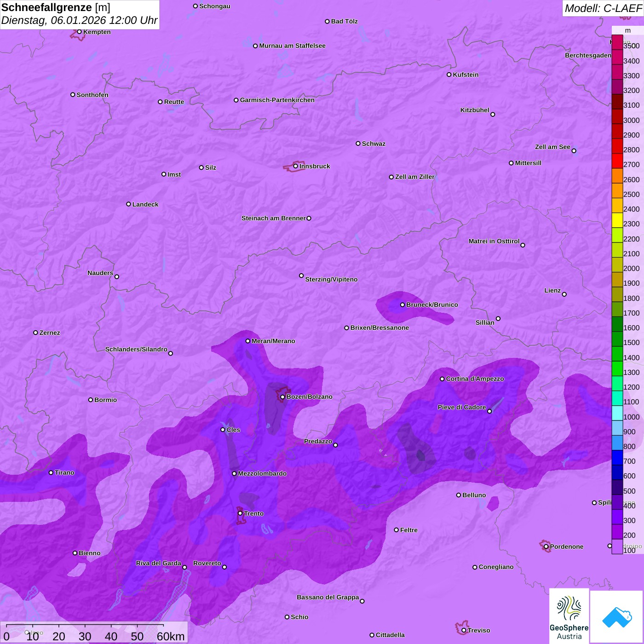The height and width of the screenshot is (644, 644).
Task: Click the Bienno label
Action: click(90, 553)
